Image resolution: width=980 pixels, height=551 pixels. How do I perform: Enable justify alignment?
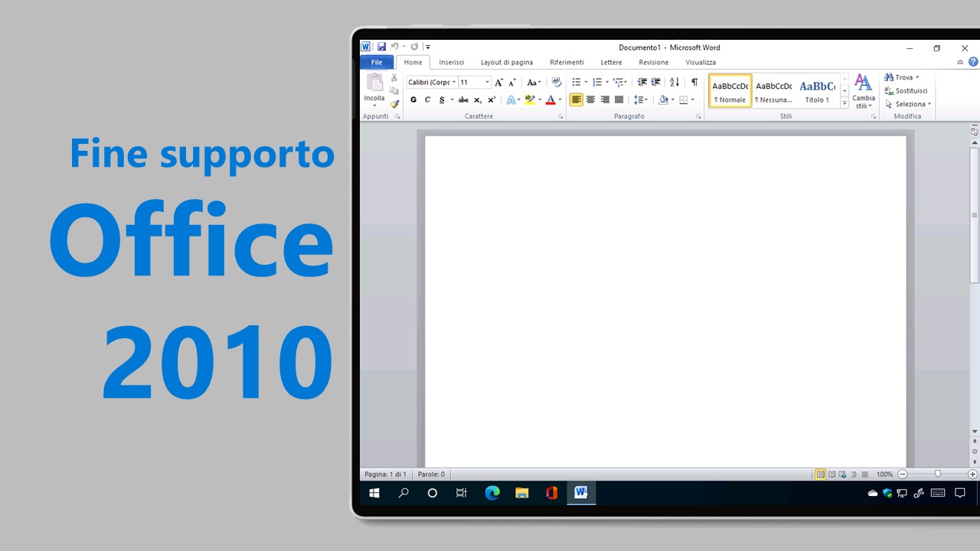click(619, 99)
